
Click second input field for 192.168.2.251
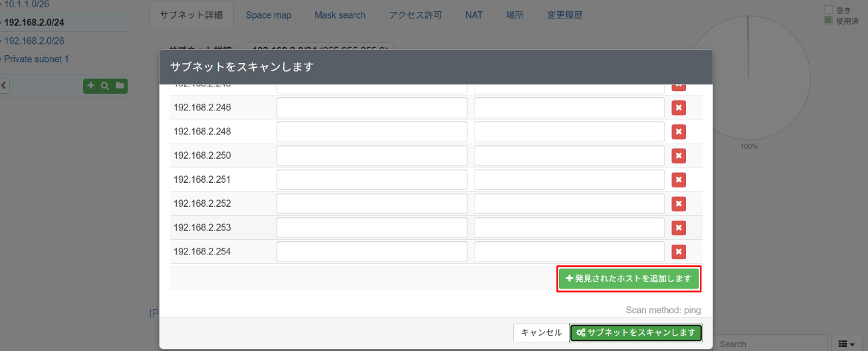click(x=570, y=179)
